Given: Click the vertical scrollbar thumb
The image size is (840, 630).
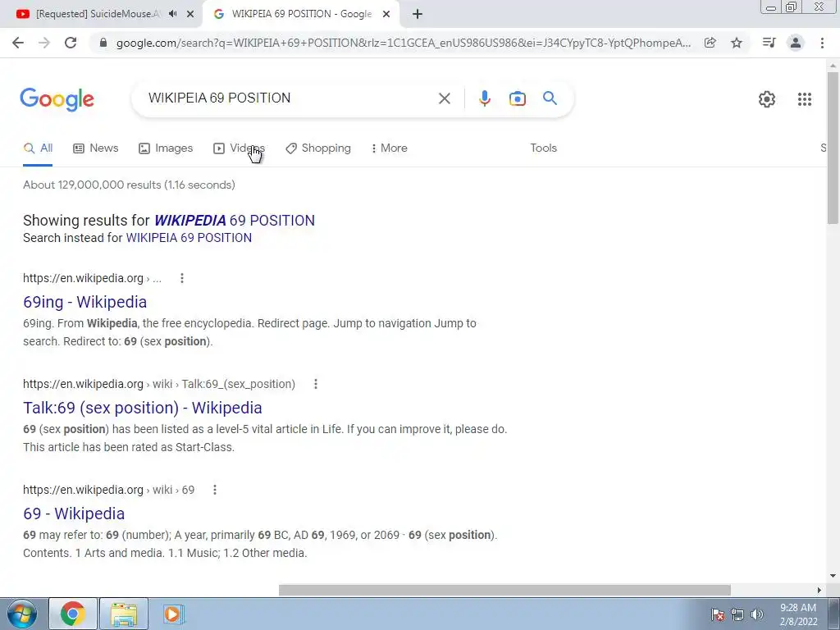Looking at the screenshot, I should click(833, 148).
